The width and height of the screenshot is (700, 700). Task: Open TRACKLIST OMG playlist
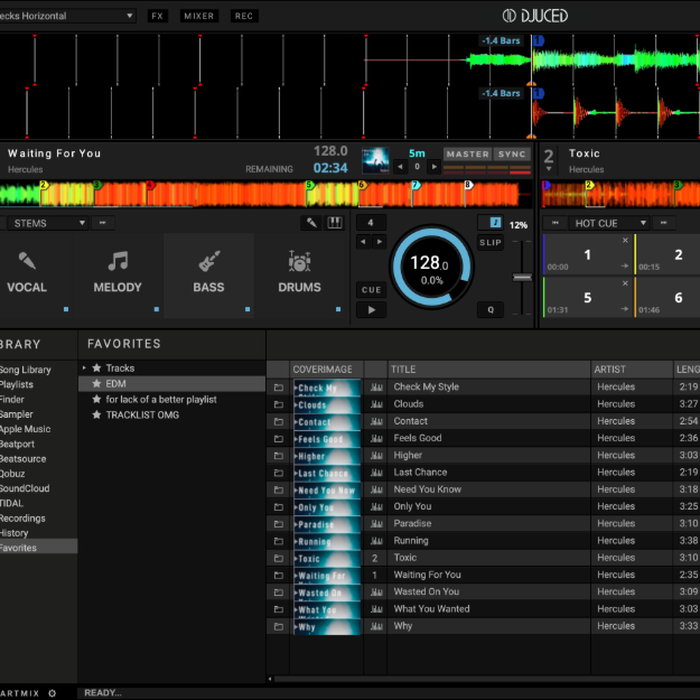(142, 415)
